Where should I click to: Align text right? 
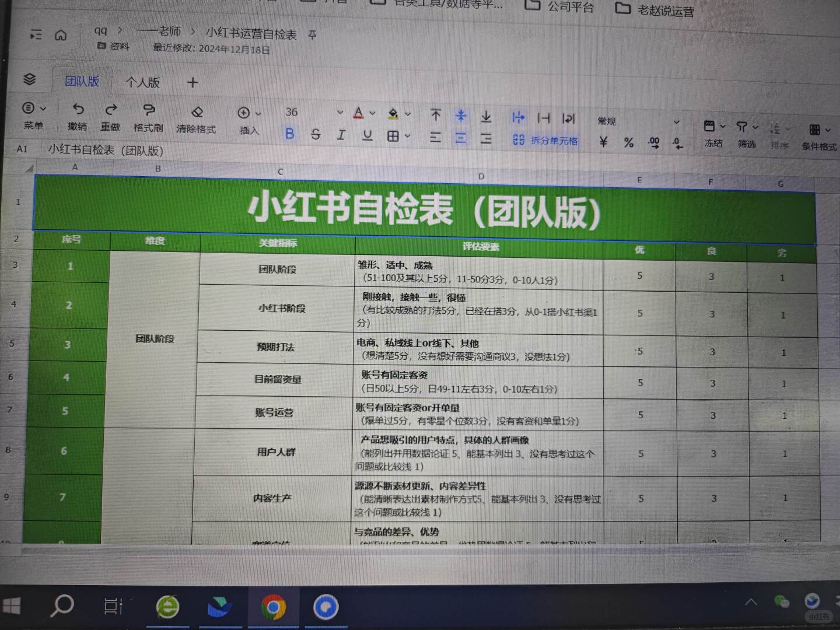[486, 139]
